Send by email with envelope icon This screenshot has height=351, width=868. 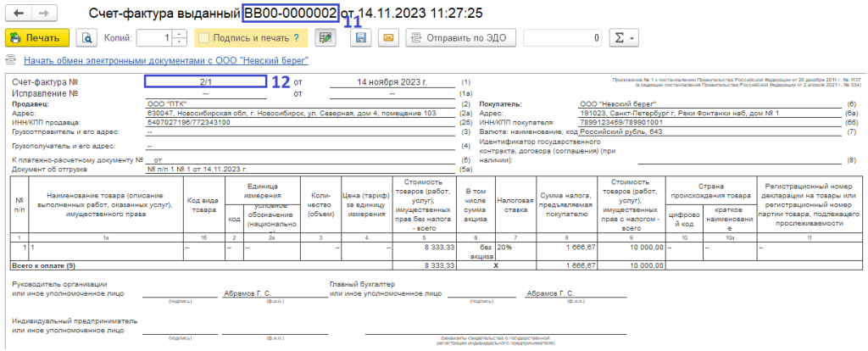388,38
